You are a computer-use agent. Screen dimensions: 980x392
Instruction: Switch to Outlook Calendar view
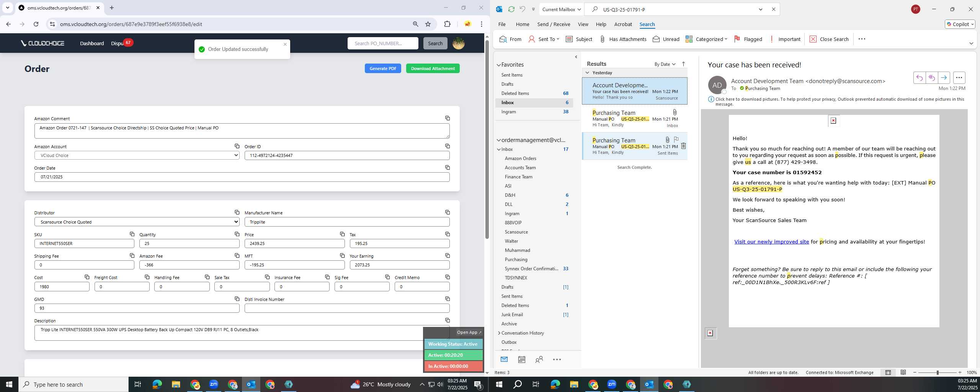(521, 359)
